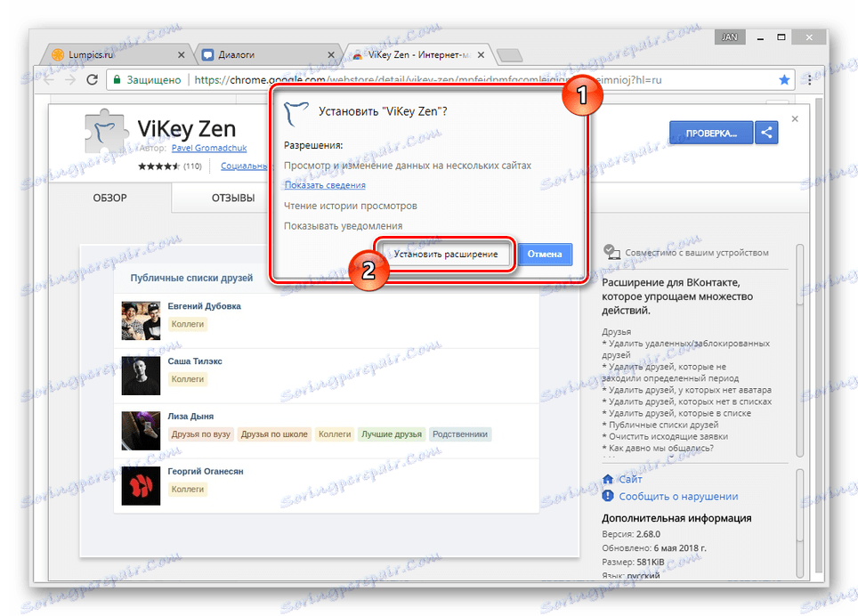Switch to the Диалоги tab
This screenshot has height=616, width=858.
click(x=267, y=54)
